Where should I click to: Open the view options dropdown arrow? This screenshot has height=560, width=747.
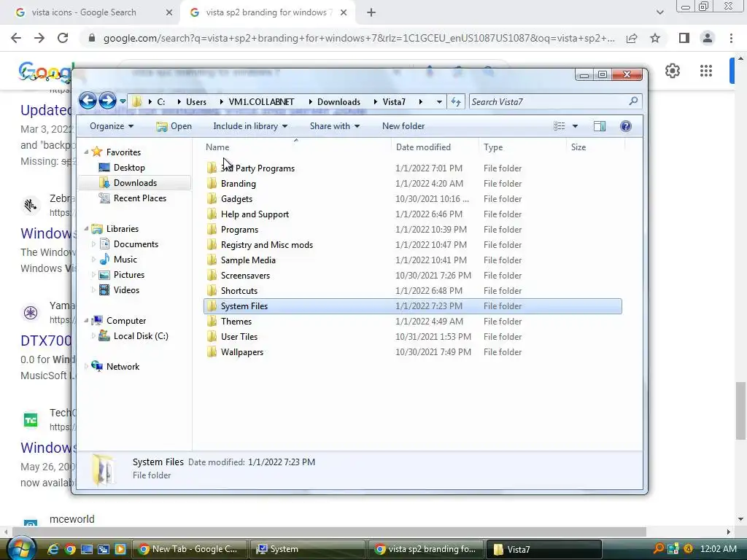point(575,126)
